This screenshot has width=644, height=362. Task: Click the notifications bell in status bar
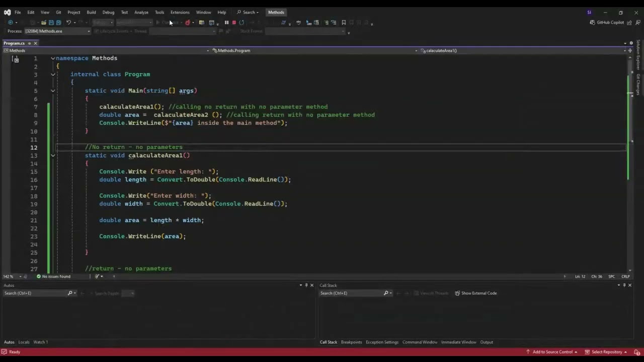tap(636, 352)
